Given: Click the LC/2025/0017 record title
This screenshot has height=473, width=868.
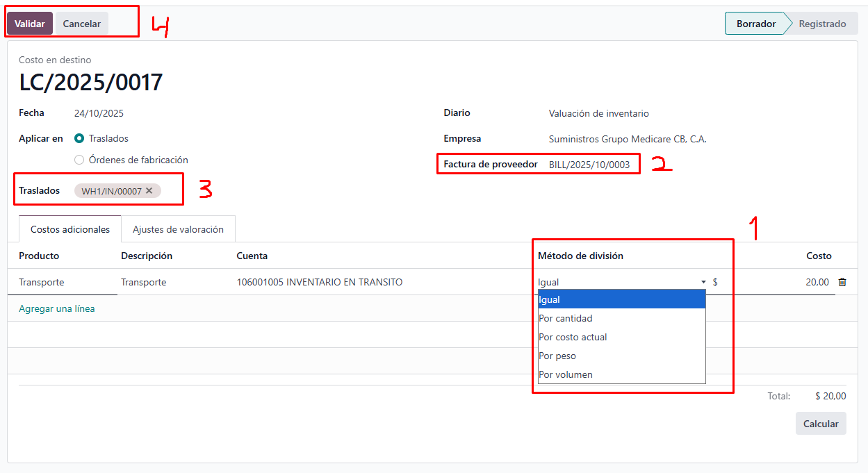Looking at the screenshot, I should 91,83.
